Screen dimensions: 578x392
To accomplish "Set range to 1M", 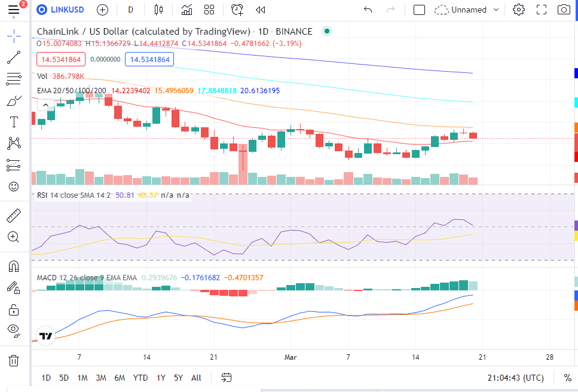I will (x=82, y=378).
